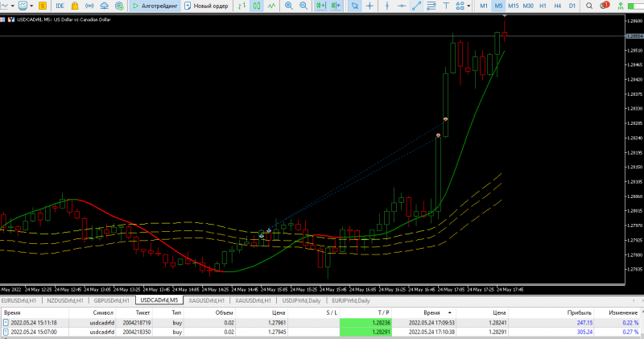Click the chart shift triangle marker at top
644x339 pixels.
(x=505, y=16)
